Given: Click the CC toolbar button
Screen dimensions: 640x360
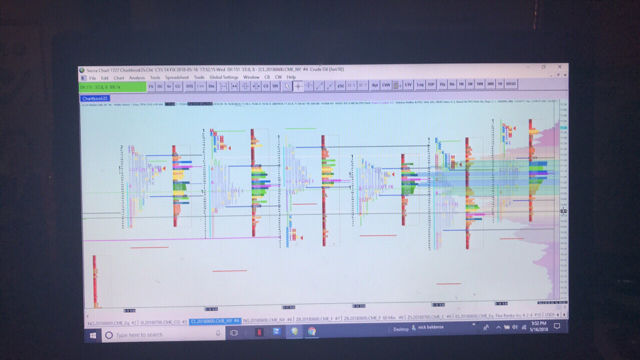Looking at the screenshot, I should pos(178,87).
